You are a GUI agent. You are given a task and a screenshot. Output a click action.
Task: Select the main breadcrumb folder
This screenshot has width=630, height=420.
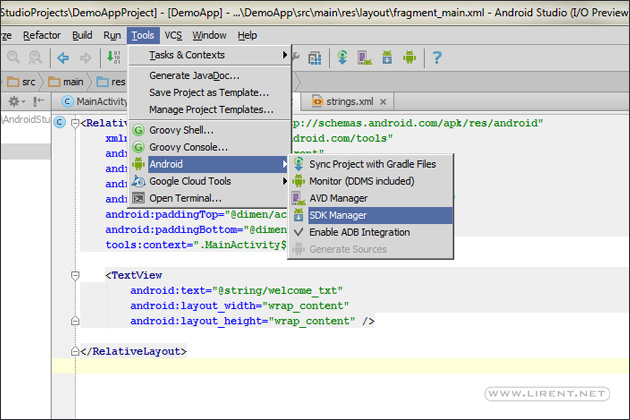click(x=66, y=82)
